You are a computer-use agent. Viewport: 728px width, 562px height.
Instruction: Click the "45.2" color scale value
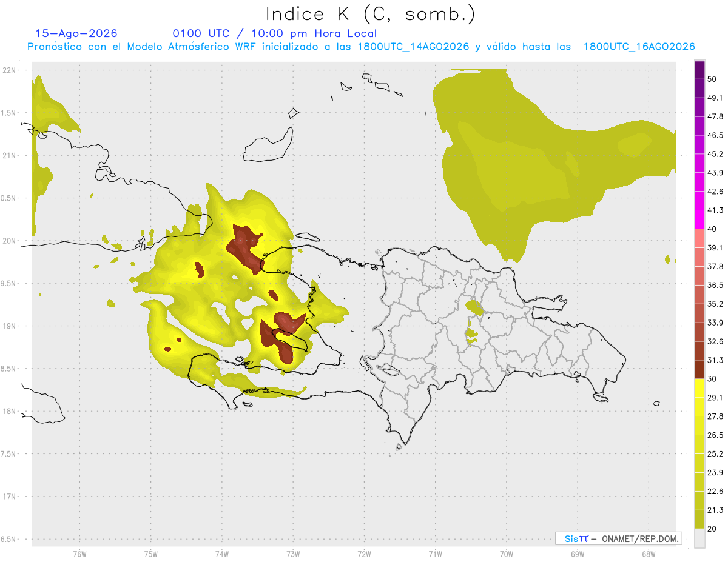click(x=715, y=154)
